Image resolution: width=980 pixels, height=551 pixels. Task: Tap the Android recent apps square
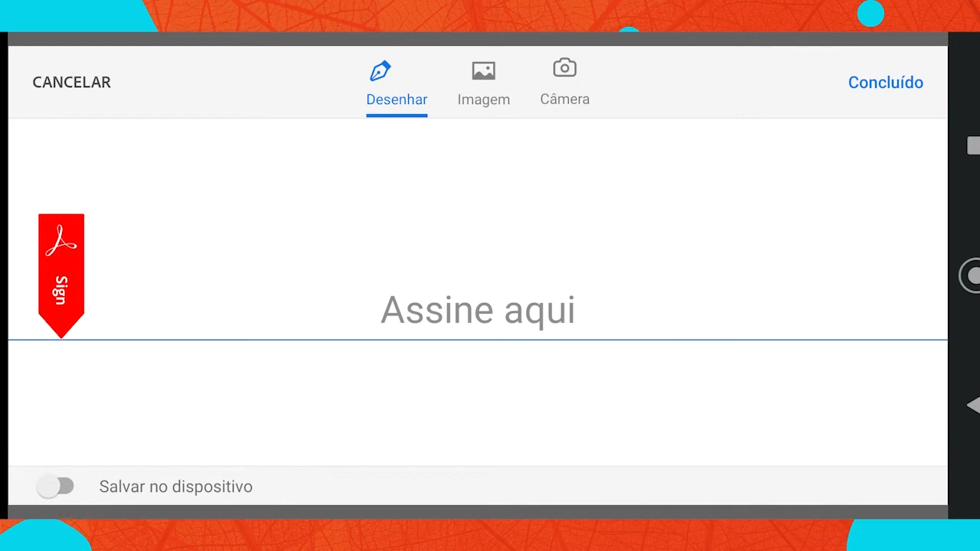972,146
